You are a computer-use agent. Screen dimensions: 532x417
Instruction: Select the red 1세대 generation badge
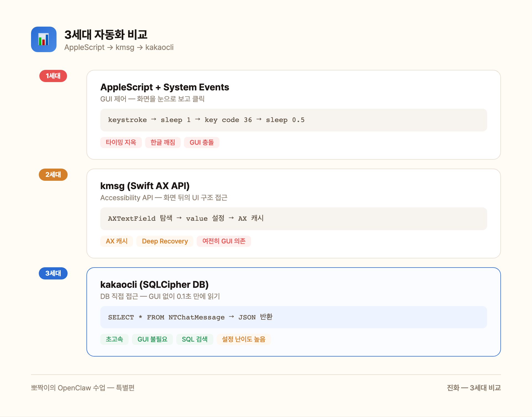[x=53, y=76]
